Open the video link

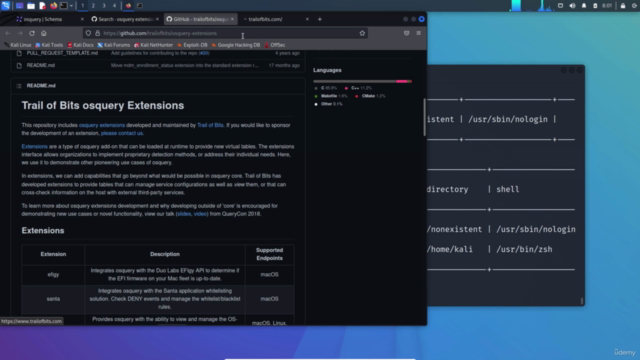click(x=200, y=214)
